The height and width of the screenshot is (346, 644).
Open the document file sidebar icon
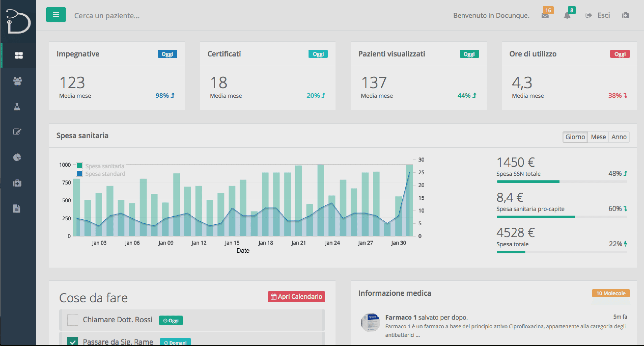17,209
